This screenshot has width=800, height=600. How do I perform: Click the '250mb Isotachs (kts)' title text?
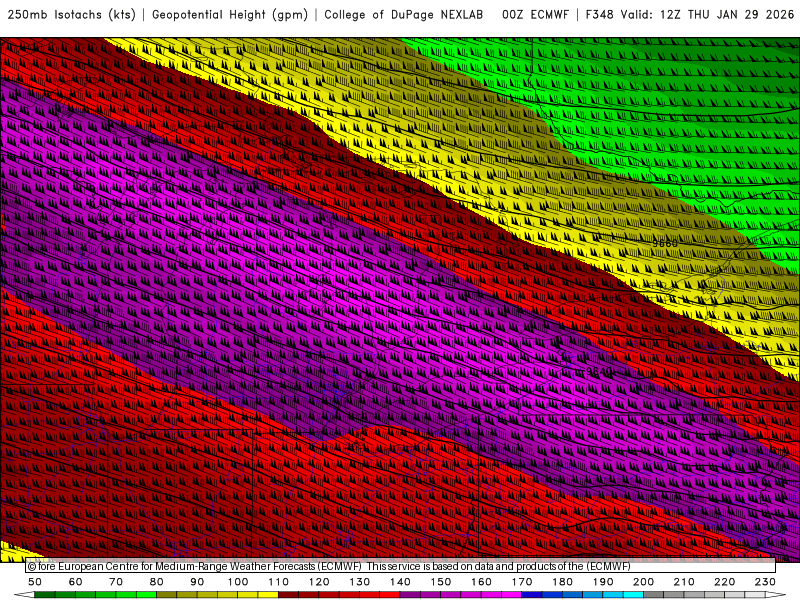[71, 15]
